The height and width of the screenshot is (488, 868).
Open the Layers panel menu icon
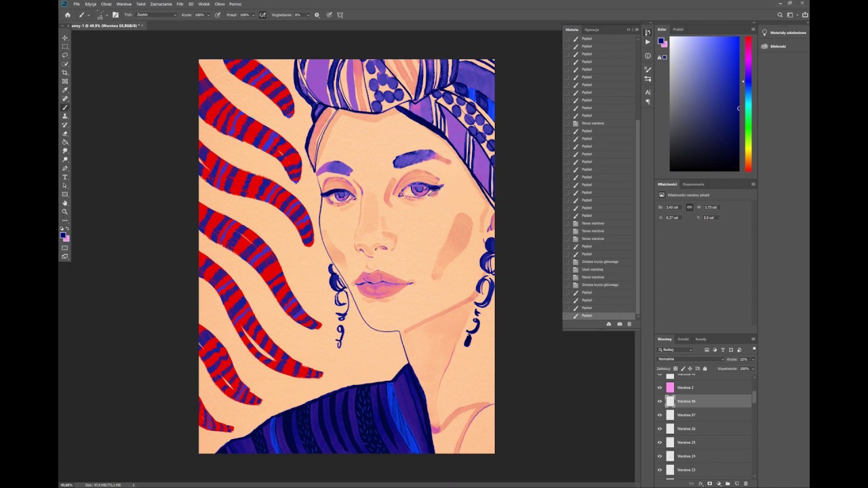tap(753, 339)
